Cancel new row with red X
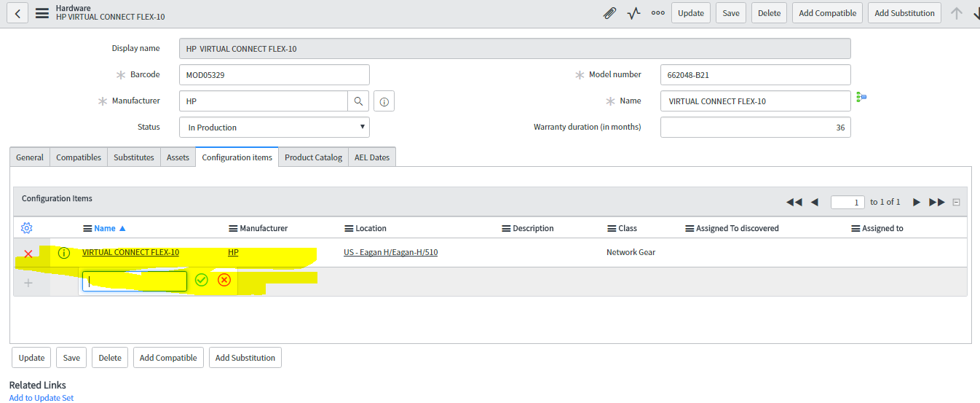The height and width of the screenshot is (403, 980). pos(224,280)
